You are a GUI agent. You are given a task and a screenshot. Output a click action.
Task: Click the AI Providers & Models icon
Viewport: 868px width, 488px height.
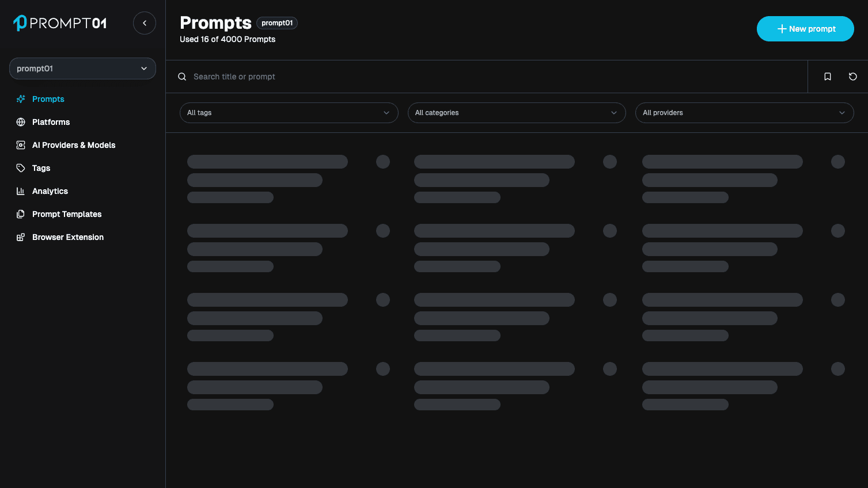pyautogui.click(x=21, y=145)
